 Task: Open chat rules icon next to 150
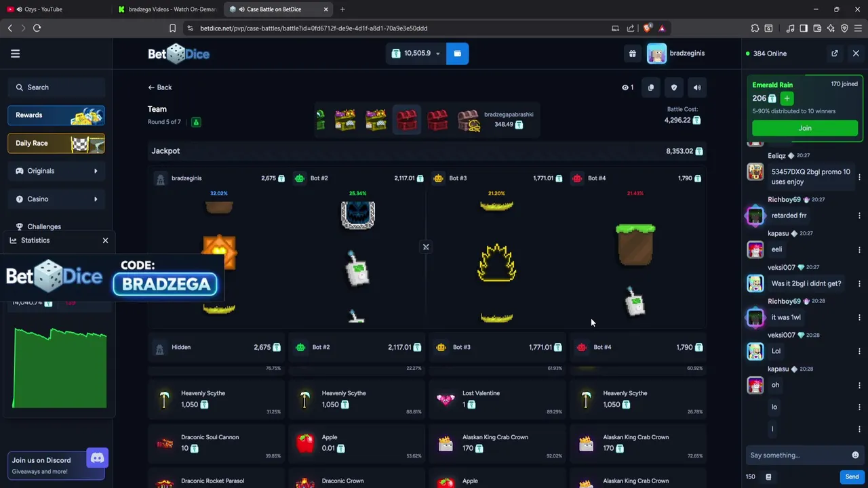pyautogui.click(x=768, y=477)
